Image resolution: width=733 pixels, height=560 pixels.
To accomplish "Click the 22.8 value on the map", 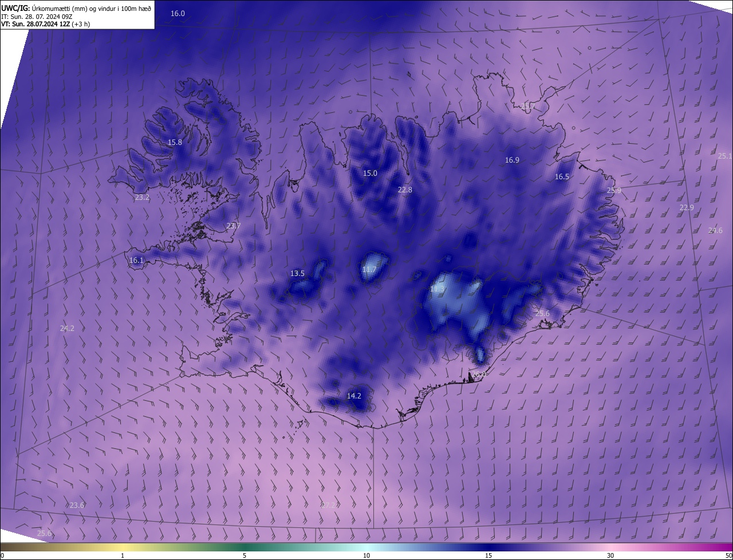I will [405, 190].
